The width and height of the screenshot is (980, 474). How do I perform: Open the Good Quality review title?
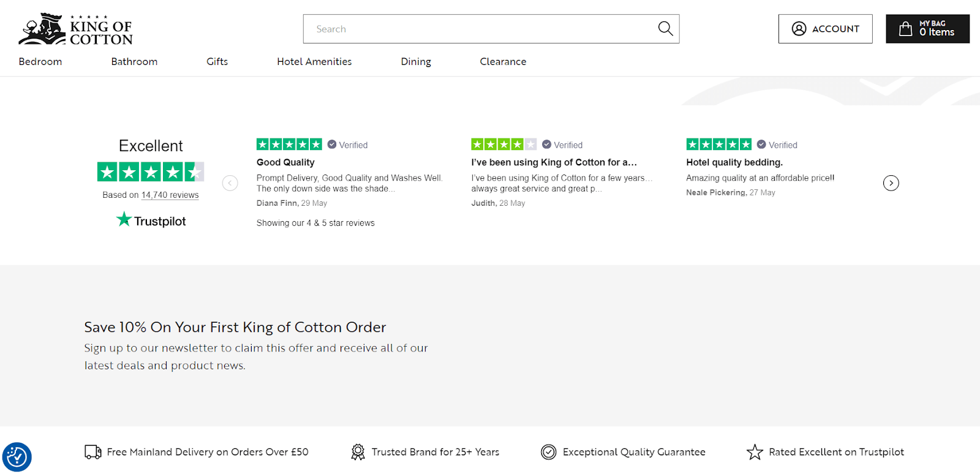(285, 162)
